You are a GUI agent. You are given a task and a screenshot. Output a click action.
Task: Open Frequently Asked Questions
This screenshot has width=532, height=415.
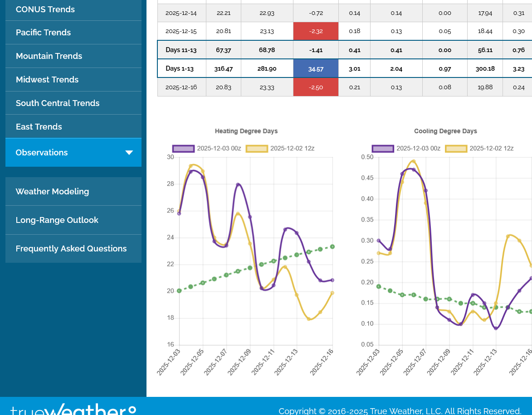pyautogui.click(x=71, y=249)
